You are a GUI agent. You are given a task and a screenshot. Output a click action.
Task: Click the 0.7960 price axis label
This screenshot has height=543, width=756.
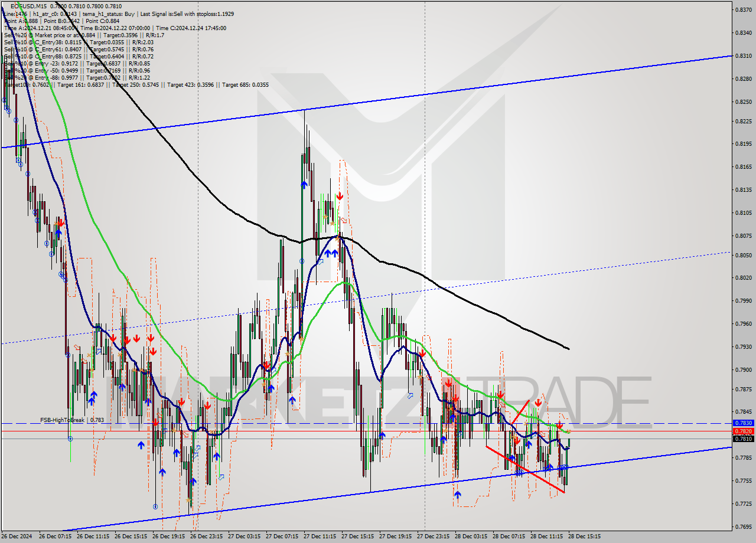point(743,323)
